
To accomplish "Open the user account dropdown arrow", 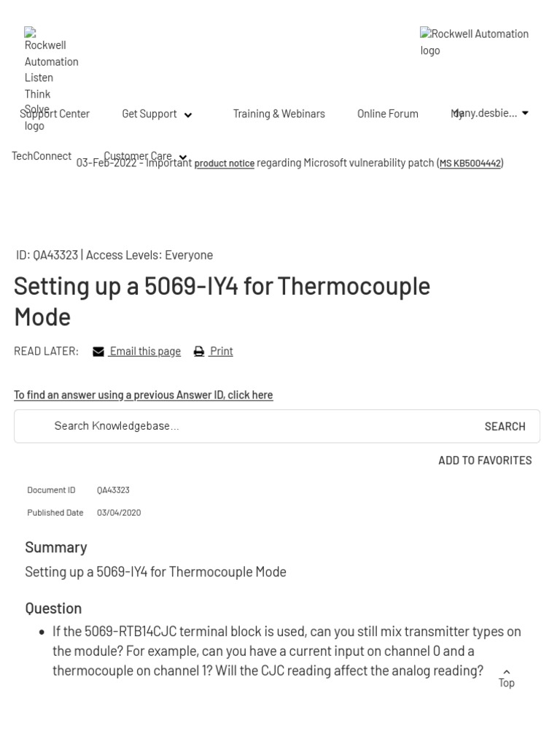I will point(525,113).
